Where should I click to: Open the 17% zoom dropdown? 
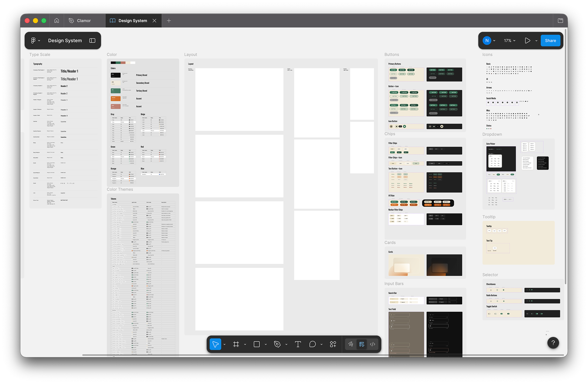tap(510, 40)
